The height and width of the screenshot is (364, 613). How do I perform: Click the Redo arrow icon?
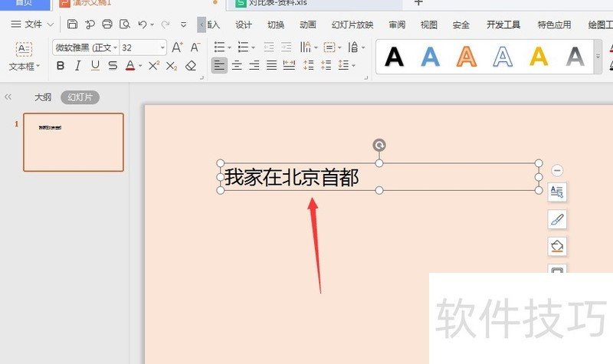(x=166, y=25)
